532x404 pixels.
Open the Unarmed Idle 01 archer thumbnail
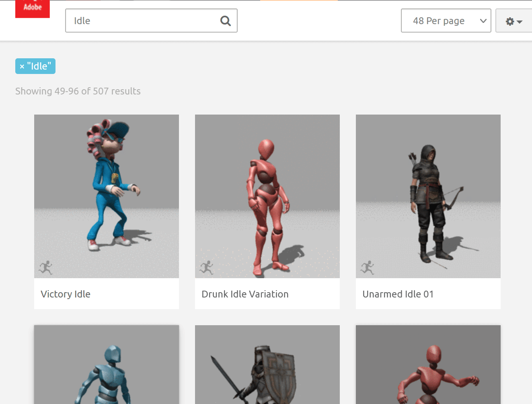[x=428, y=196]
